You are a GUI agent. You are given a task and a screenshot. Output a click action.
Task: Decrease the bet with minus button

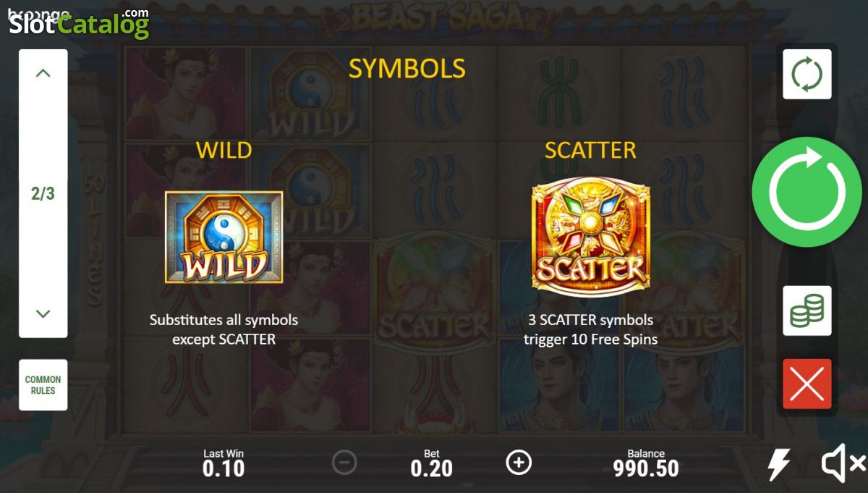[x=344, y=463]
